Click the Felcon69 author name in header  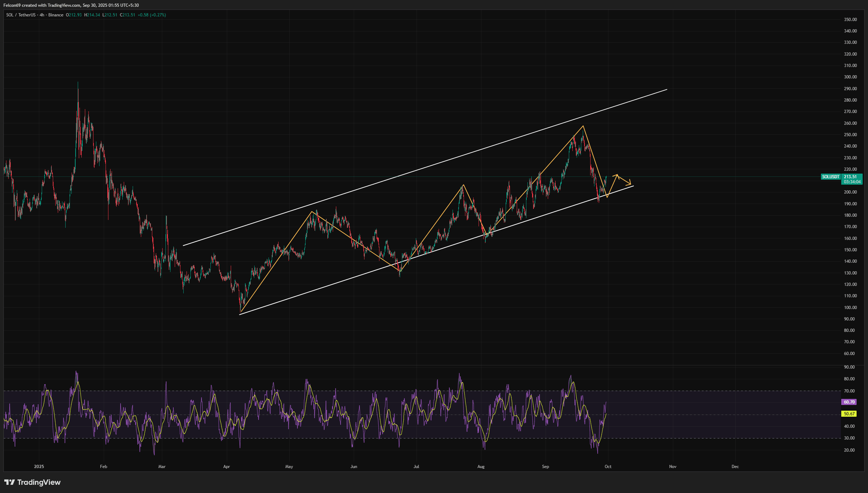[12, 5]
